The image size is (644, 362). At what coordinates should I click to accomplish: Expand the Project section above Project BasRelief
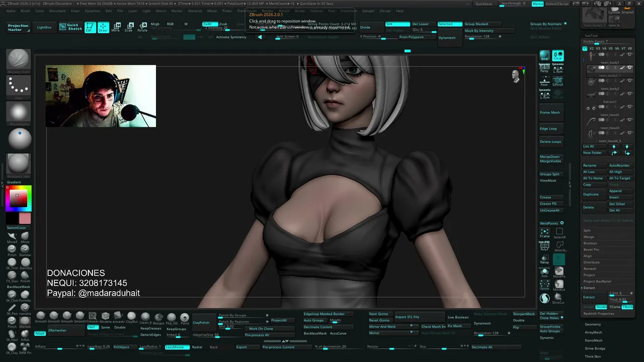click(589, 275)
